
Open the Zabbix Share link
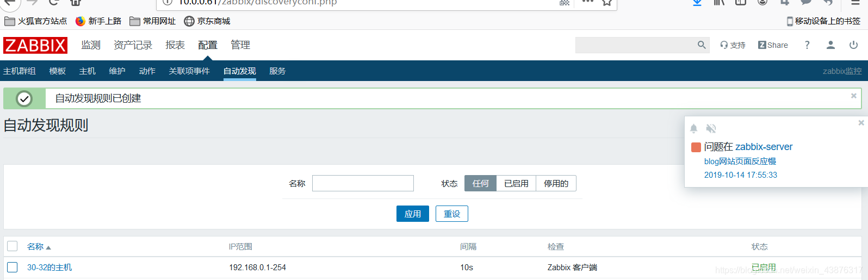click(773, 45)
